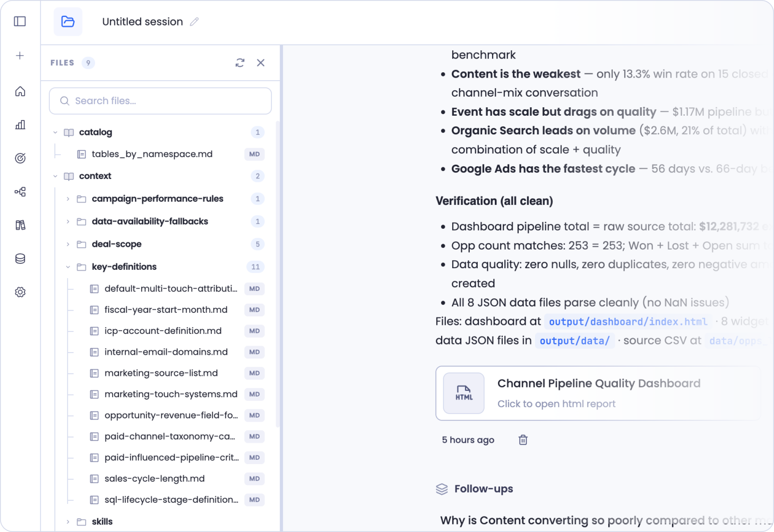Collapse the key-definitions folder
This screenshot has width=774, height=532.
[68, 267]
